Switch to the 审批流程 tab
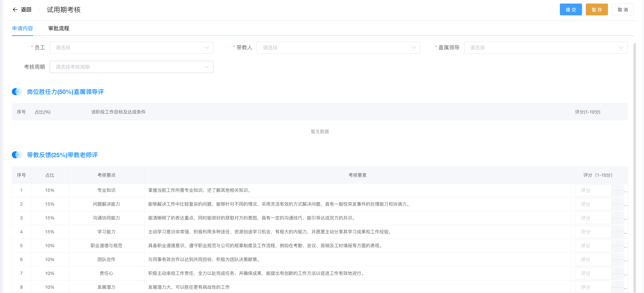 point(59,28)
